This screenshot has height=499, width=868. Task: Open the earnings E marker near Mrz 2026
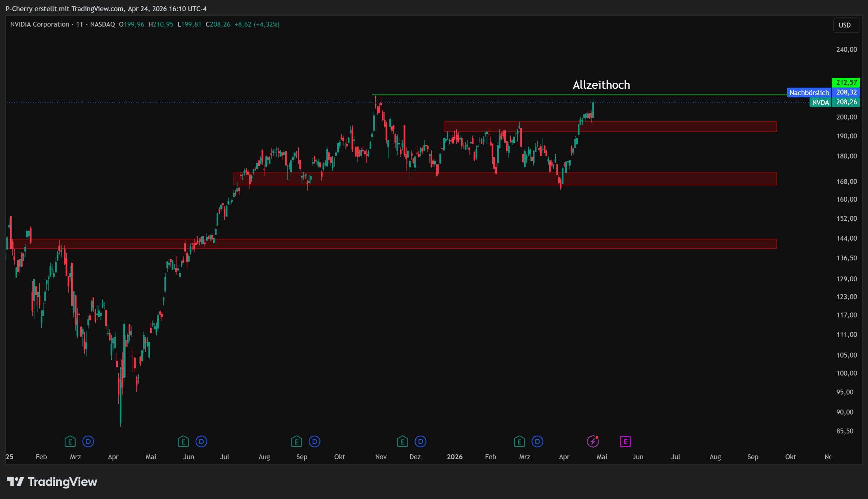pos(519,441)
